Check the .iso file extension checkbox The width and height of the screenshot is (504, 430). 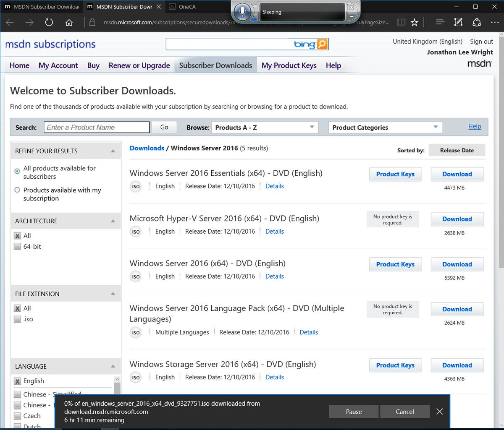(x=17, y=319)
